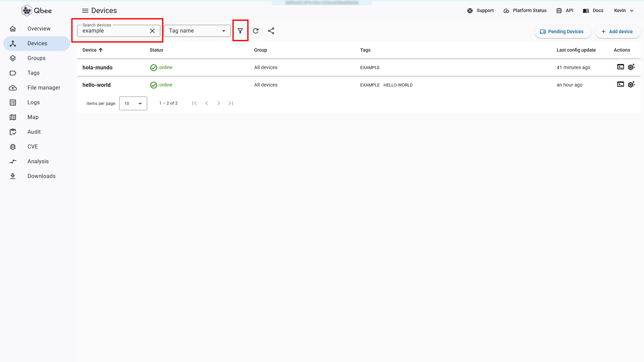Click the Overview home icon

click(x=13, y=29)
